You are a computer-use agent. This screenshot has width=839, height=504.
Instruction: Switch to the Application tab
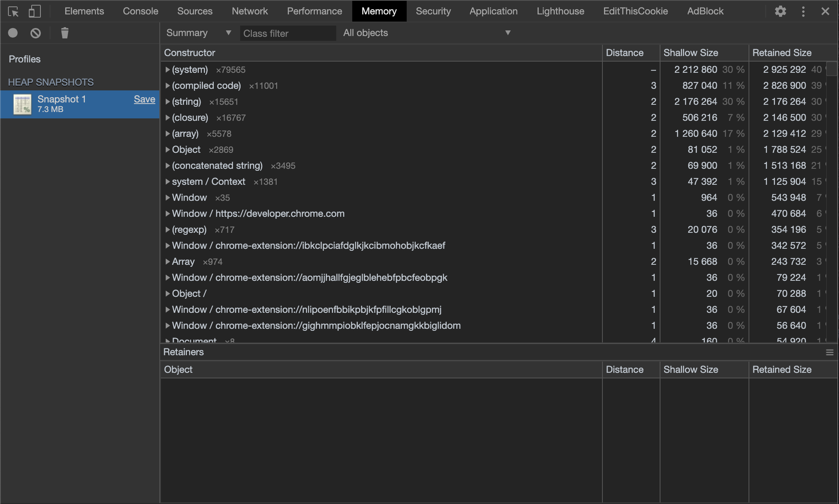(494, 11)
